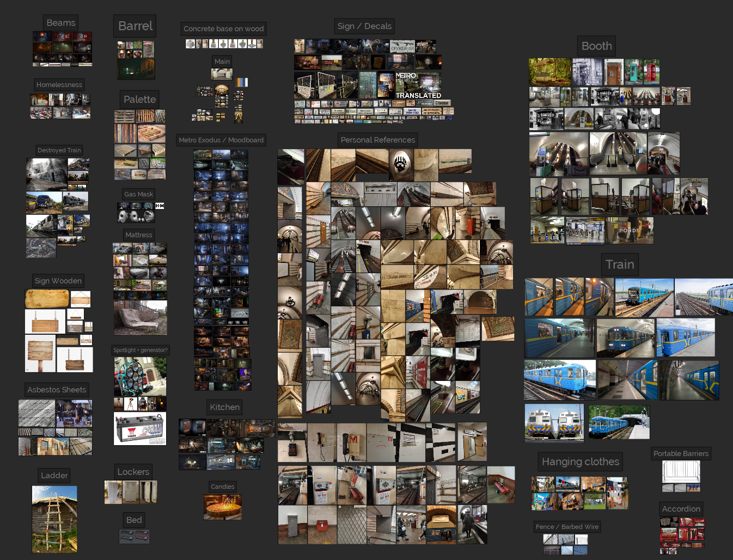
Task: Select the overgrown forest booth photo
Action: click(550, 72)
